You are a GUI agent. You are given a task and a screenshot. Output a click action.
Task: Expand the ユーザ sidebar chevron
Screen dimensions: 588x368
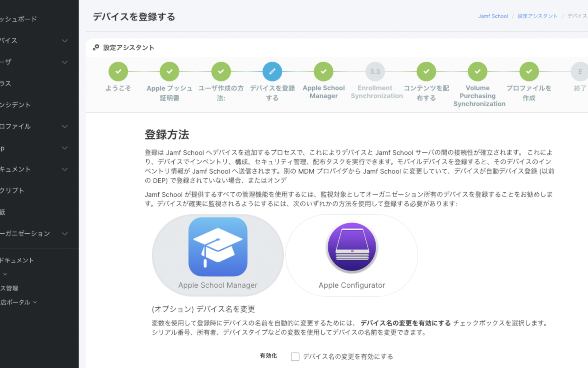click(65, 62)
